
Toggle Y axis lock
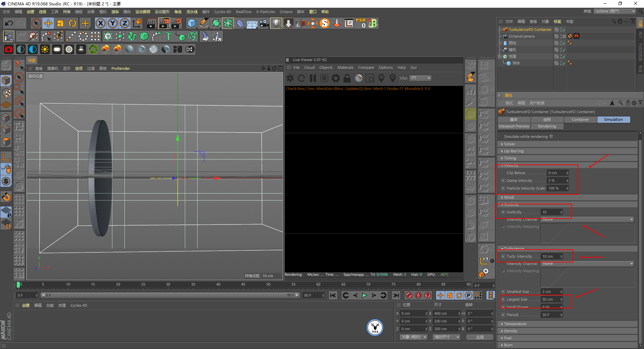pos(113,23)
